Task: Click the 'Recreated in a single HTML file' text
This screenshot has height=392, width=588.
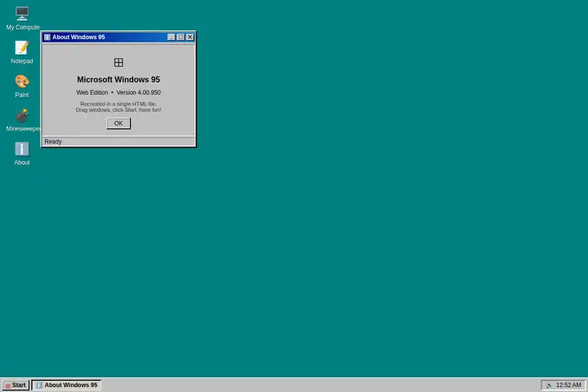Action: [118, 104]
